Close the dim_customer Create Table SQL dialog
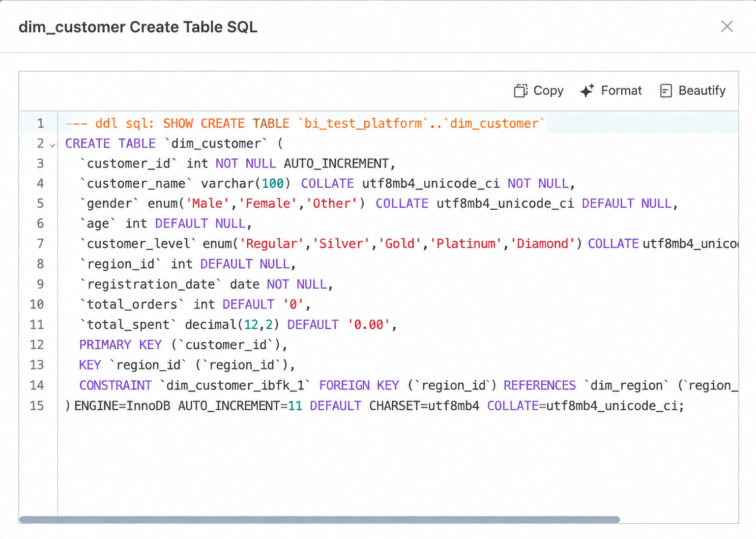Image resolution: width=756 pixels, height=539 pixels. tap(726, 26)
